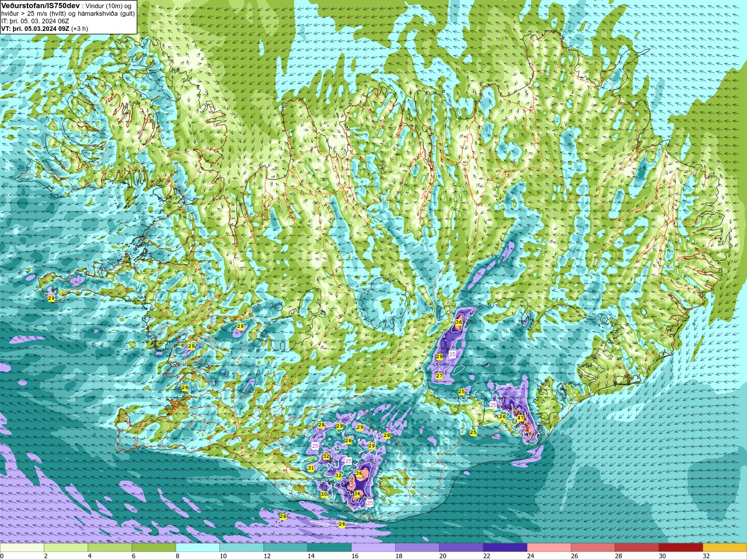The height and width of the screenshot is (560, 747).
Task: Click the 'VT: þri. 05.03.2024 09Z (+3 h)' line
Action: pos(45,29)
